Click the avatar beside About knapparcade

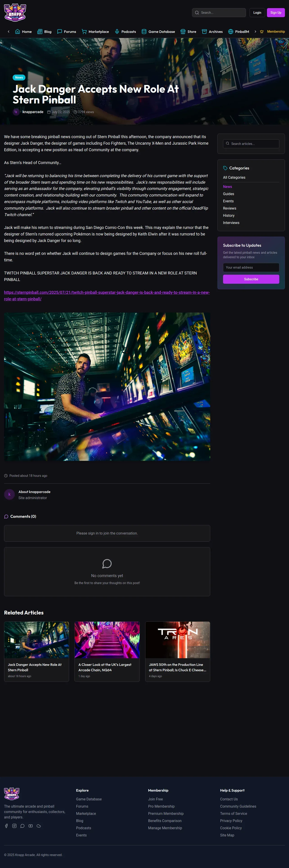(9, 494)
